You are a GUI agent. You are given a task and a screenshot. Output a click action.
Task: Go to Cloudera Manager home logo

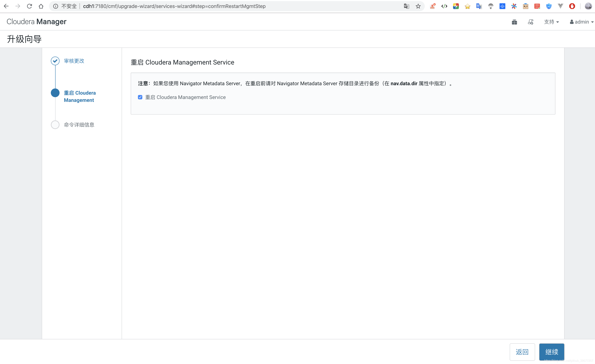pyautogui.click(x=36, y=22)
